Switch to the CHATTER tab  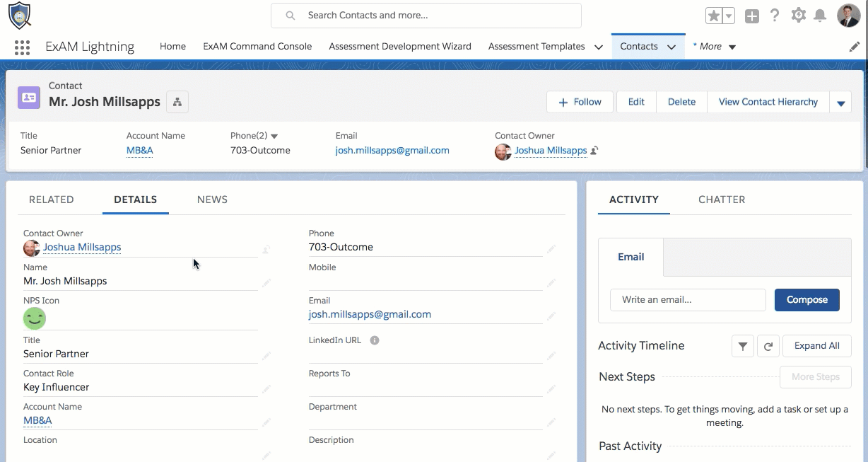(722, 200)
